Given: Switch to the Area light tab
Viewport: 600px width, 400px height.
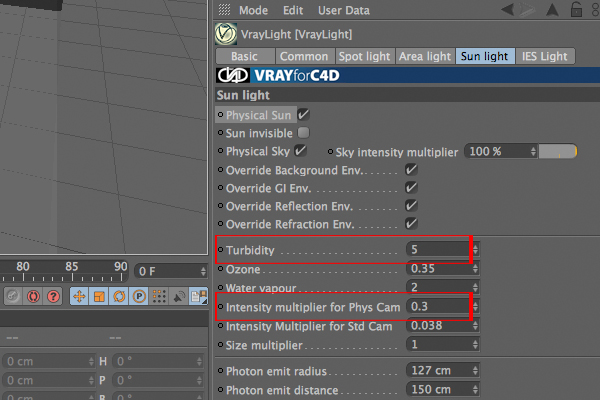Looking at the screenshot, I should pos(425,56).
